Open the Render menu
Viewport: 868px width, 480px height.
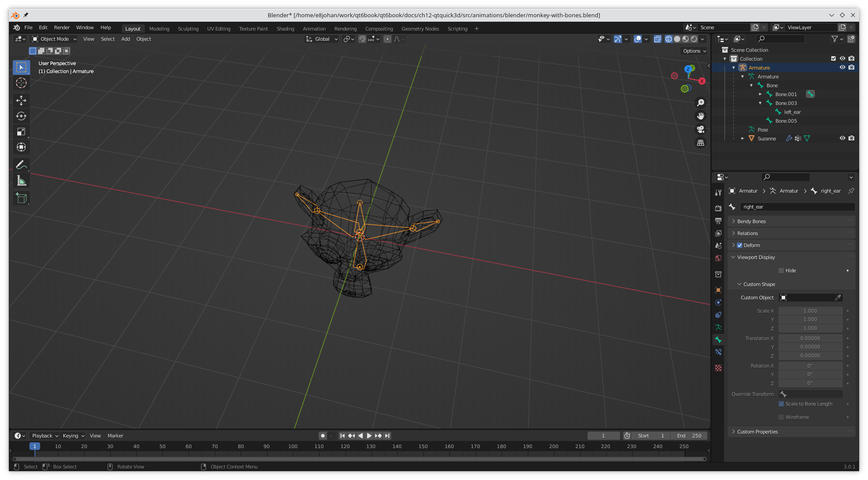click(x=62, y=27)
